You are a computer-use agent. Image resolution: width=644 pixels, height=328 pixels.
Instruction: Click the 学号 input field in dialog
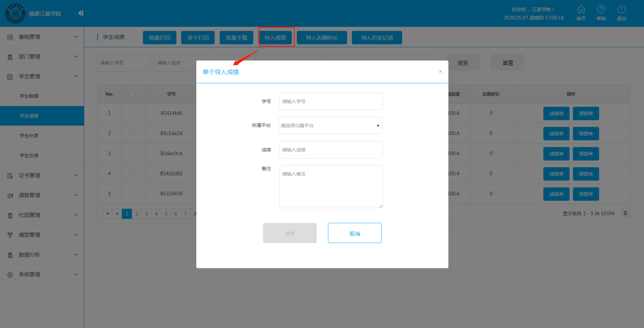coord(330,101)
